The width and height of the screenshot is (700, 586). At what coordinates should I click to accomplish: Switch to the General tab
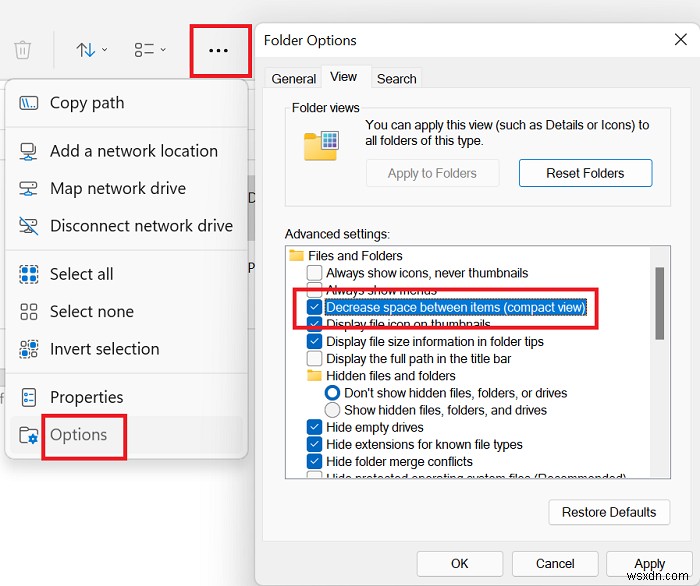(x=293, y=79)
